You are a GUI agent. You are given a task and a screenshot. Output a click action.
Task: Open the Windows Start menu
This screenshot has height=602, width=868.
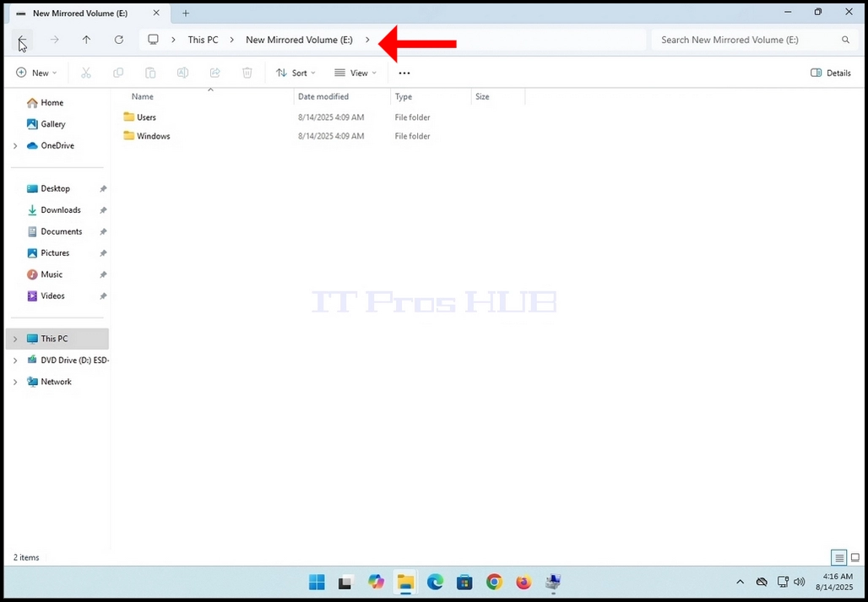coord(317,582)
